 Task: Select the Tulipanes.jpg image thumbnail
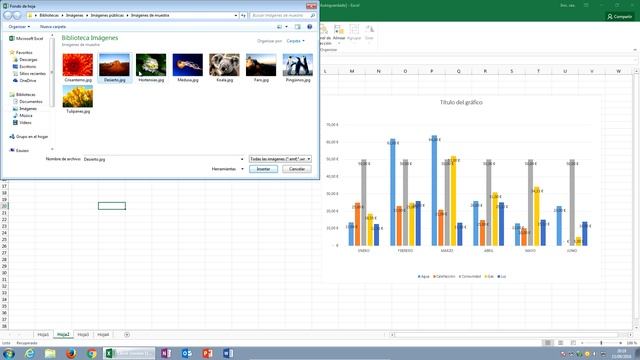78,97
